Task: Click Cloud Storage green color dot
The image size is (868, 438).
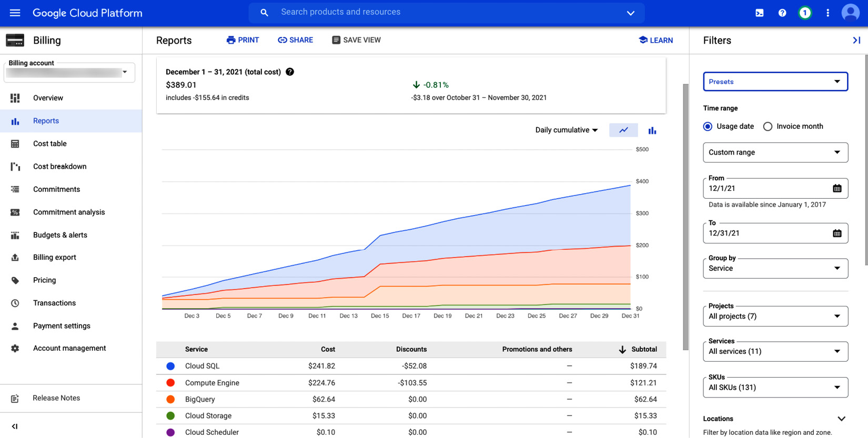Action: coord(170,416)
